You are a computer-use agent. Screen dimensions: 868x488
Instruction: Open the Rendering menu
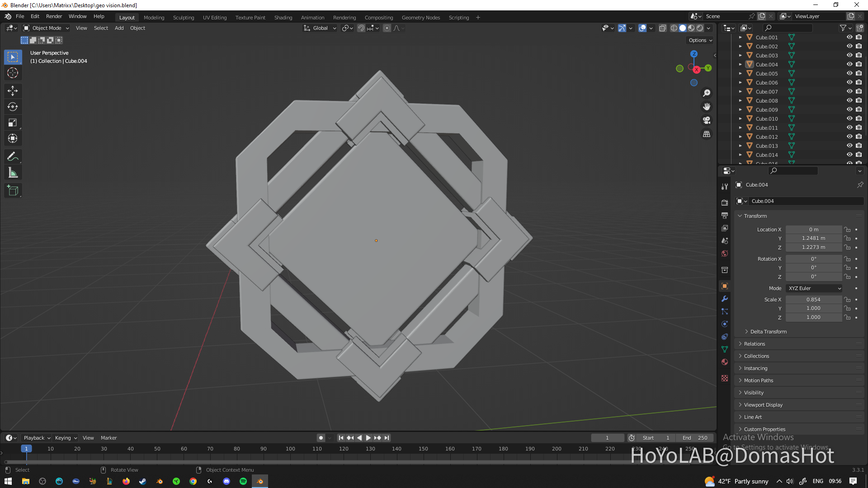(x=344, y=17)
